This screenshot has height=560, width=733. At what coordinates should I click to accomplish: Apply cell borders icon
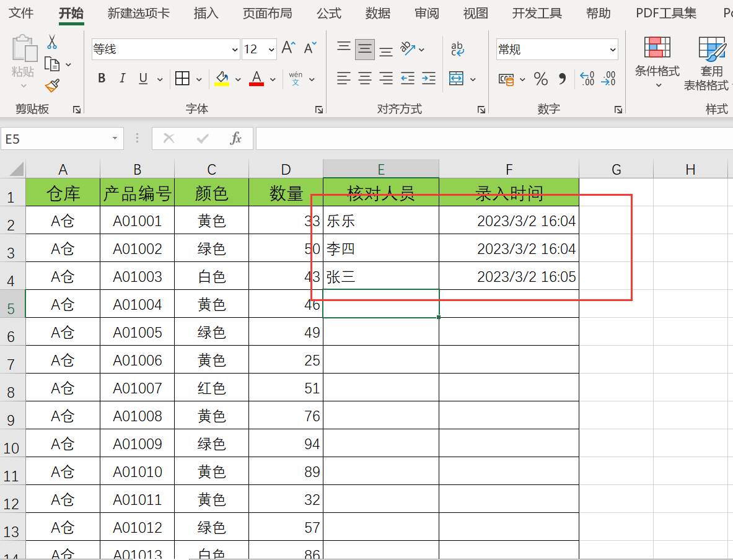tap(182, 79)
